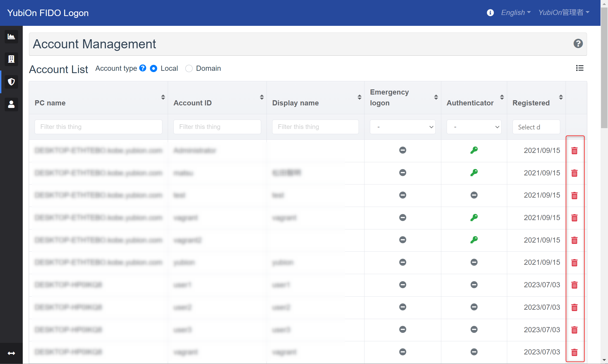The image size is (608, 364).
Task: Click trash icon for the test account
Action: coord(574,196)
